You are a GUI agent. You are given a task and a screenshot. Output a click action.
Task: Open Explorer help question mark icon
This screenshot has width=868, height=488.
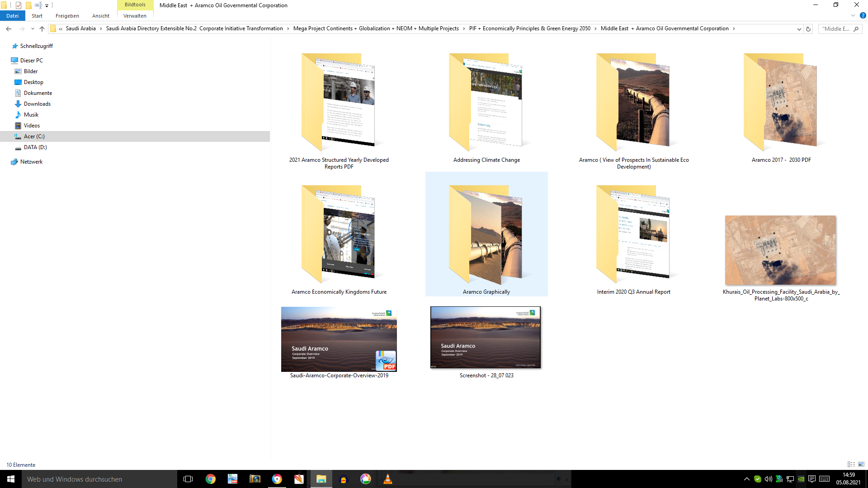863,15
